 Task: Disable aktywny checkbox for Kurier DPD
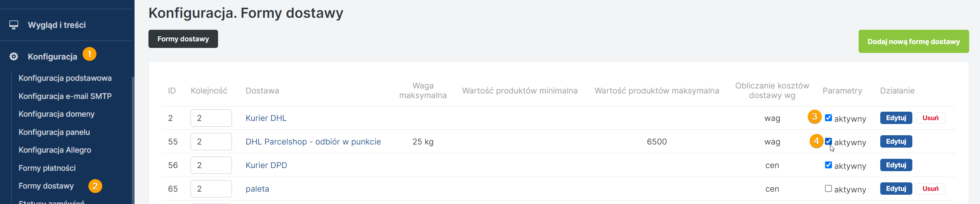[828, 165]
